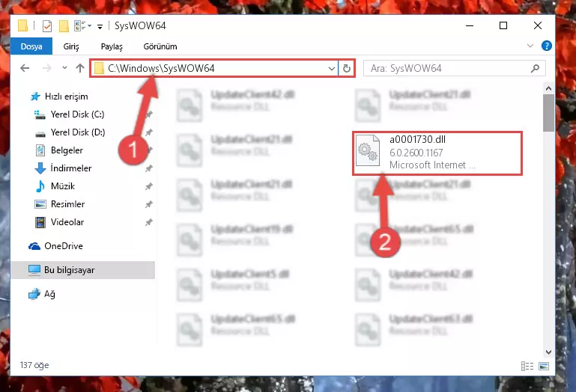Open Müzik folder in sidebar

(x=55, y=186)
